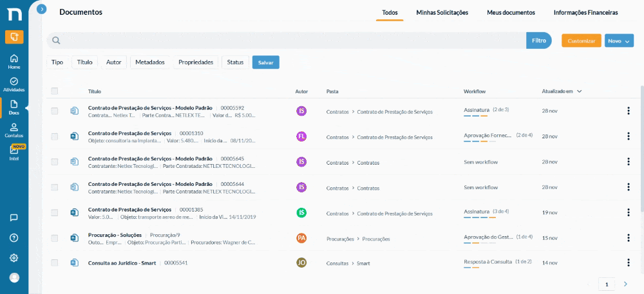Select checkbox for Consulta ao Jurídico - Smart
The width and height of the screenshot is (644, 294).
55,263
